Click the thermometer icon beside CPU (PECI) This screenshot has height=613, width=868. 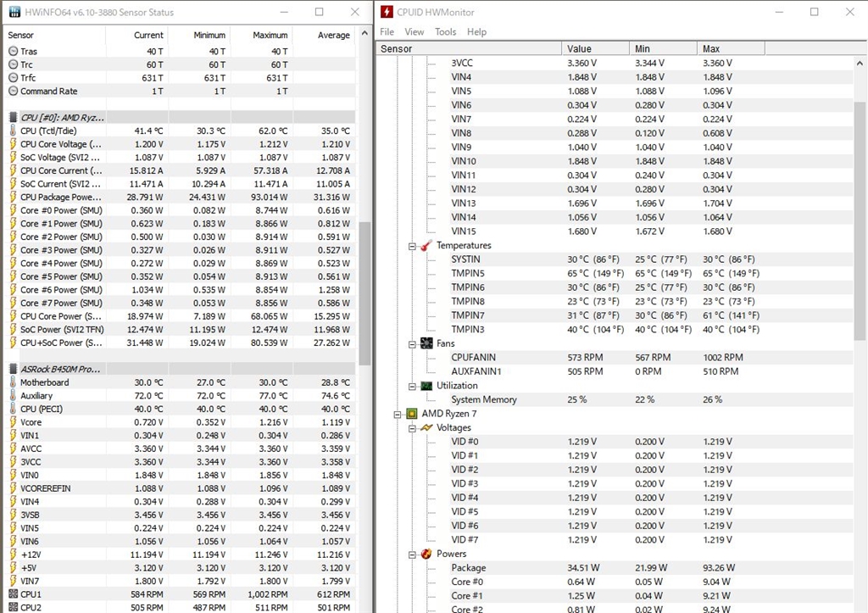[x=14, y=409]
